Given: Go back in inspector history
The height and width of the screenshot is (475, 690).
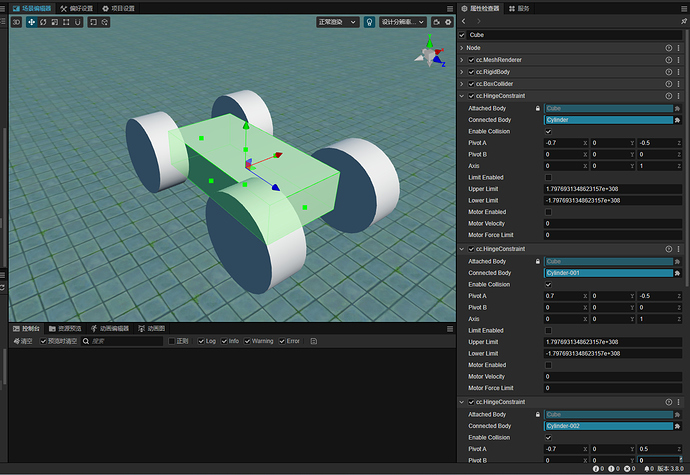Looking at the screenshot, I should [x=464, y=20].
